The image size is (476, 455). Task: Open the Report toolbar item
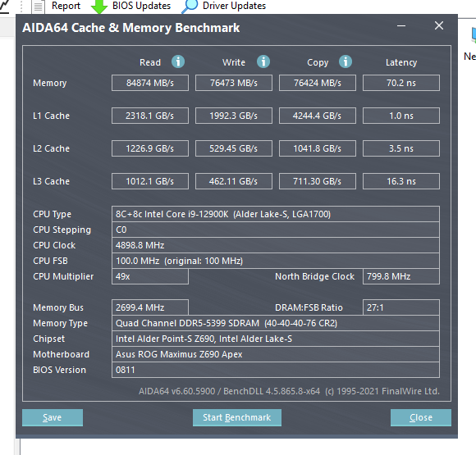(66, 6)
